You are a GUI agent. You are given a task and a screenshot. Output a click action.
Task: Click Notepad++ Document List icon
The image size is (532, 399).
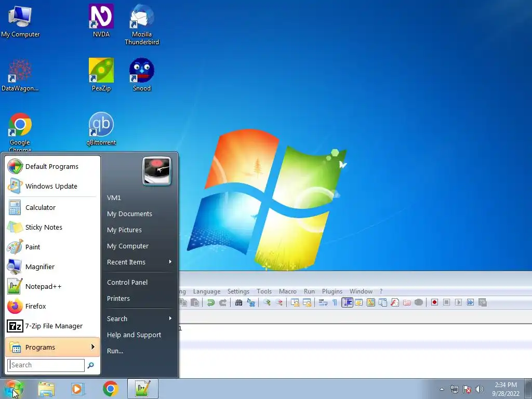point(383,302)
